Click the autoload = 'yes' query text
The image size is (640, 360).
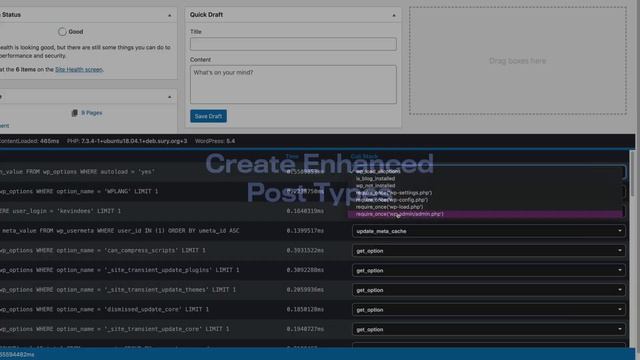click(77, 172)
